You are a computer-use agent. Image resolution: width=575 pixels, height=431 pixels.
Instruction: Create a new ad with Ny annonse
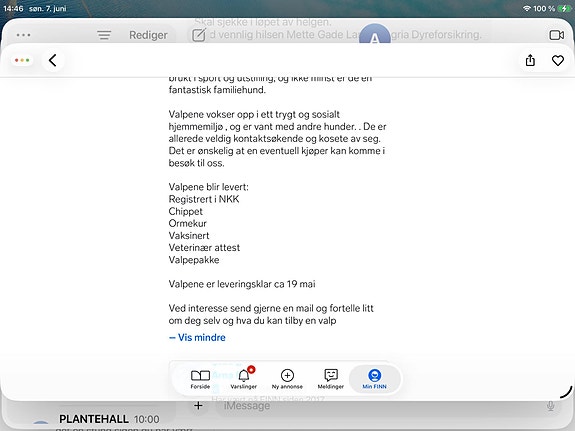point(287,379)
